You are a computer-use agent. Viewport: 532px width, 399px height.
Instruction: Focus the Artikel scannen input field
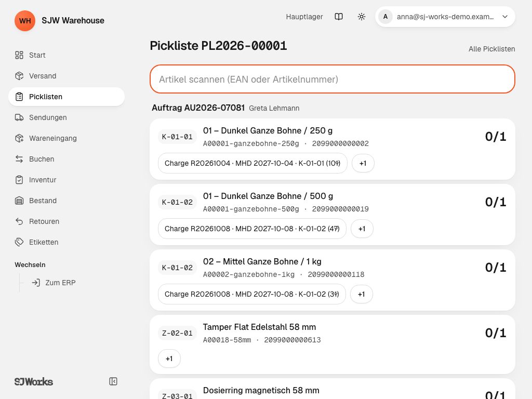[332, 79]
